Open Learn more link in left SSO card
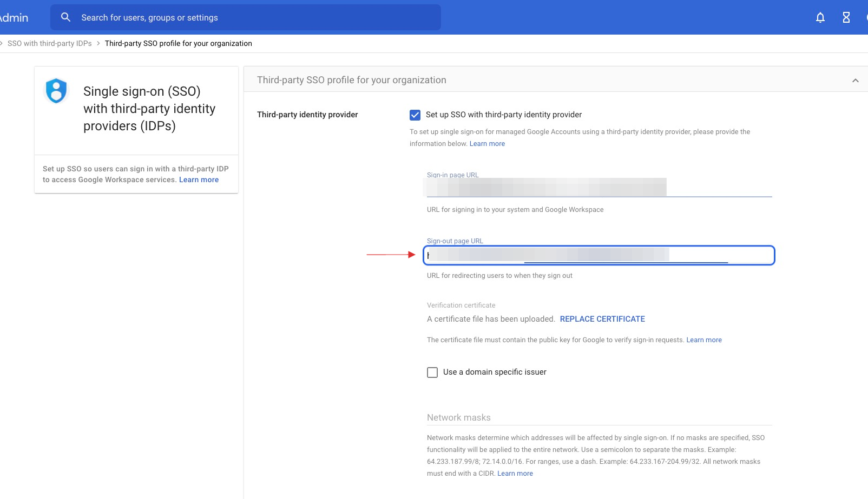This screenshot has height=499, width=868. [199, 179]
